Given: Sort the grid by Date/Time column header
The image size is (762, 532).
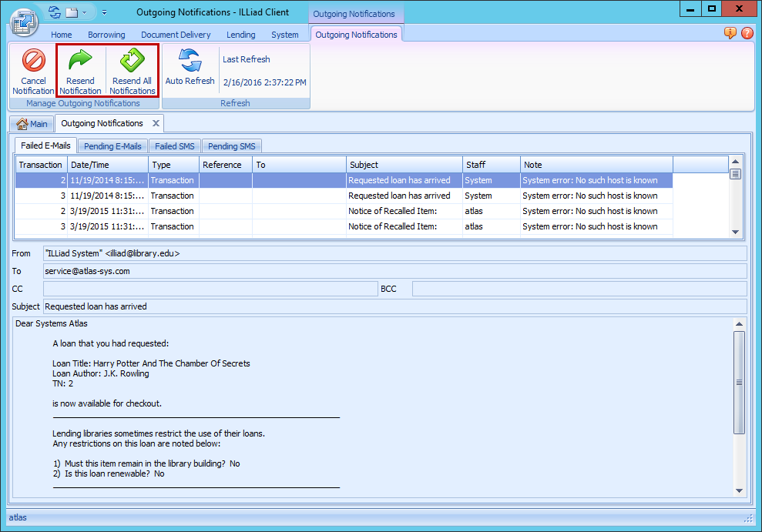Looking at the screenshot, I should coord(107,165).
